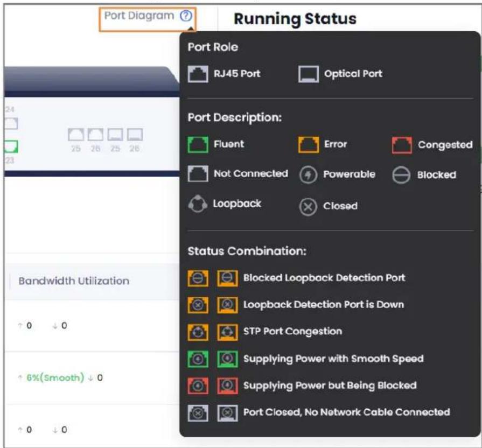Click the Powerable lightning icon
The image size is (482, 448).
309,175
